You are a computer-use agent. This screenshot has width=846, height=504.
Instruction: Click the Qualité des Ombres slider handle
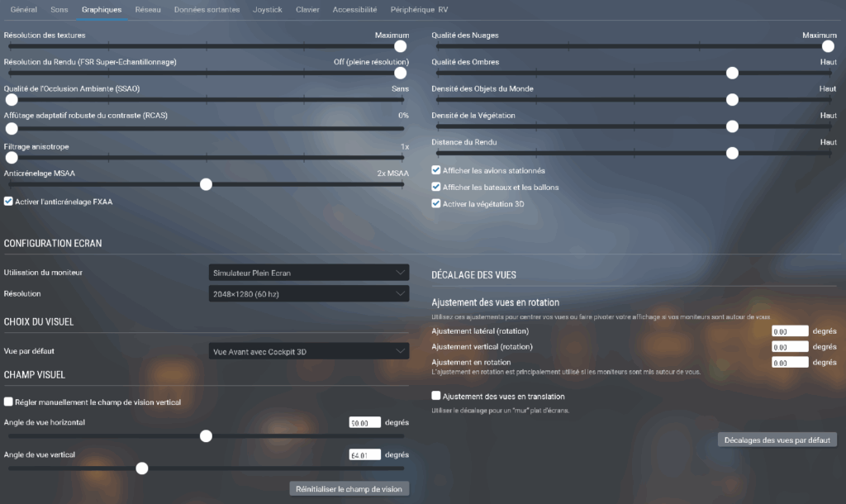point(731,74)
